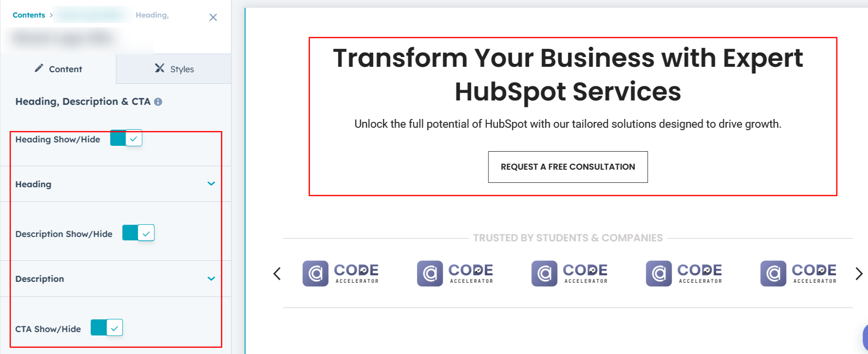Click the info icon beside Heading, Description & CTA
The image size is (868, 354).
[x=158, y=102]
